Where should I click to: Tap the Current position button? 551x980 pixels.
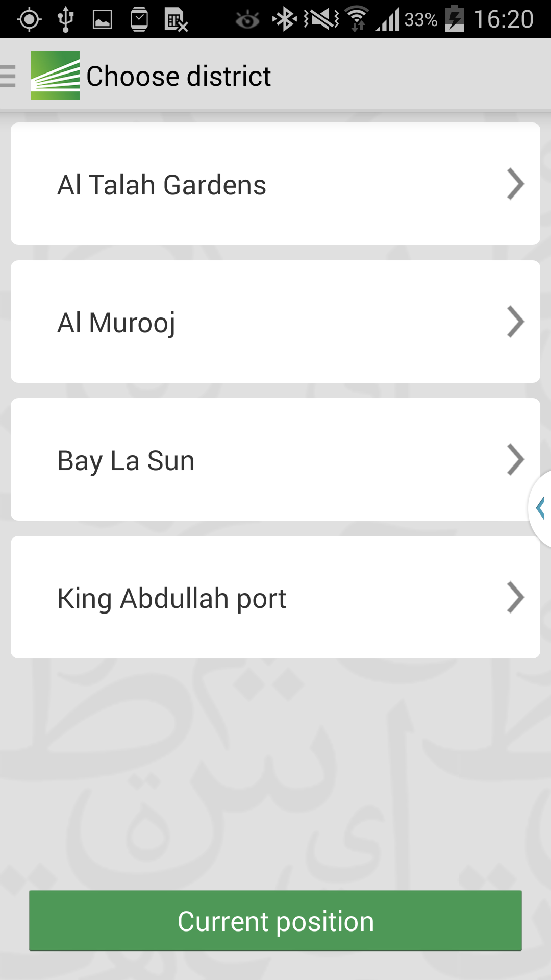(x=275, y=921)
